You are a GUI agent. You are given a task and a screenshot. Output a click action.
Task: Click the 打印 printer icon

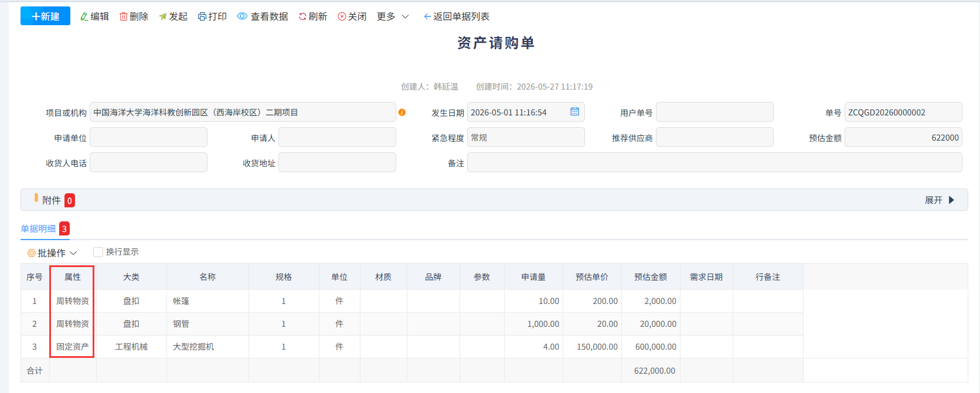202,16
